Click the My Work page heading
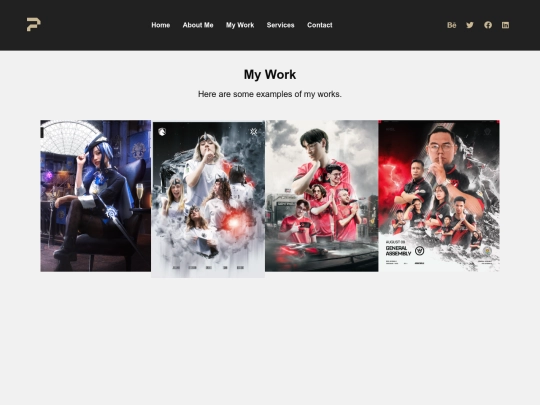The width and height of the screenshot is (540, 405). (x=270, y=75)
